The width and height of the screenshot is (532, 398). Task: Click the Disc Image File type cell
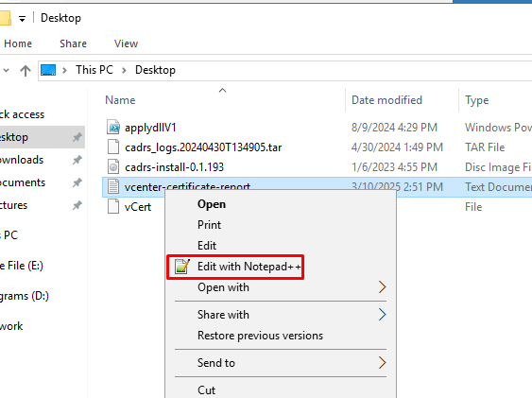click(x=498, y=167)
